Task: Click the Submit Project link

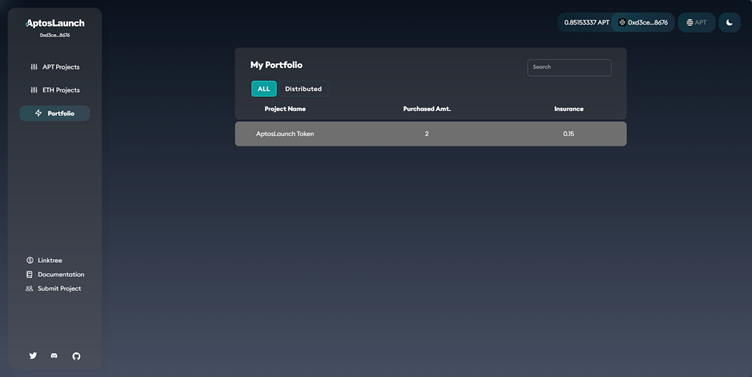Action: [53, 289]
